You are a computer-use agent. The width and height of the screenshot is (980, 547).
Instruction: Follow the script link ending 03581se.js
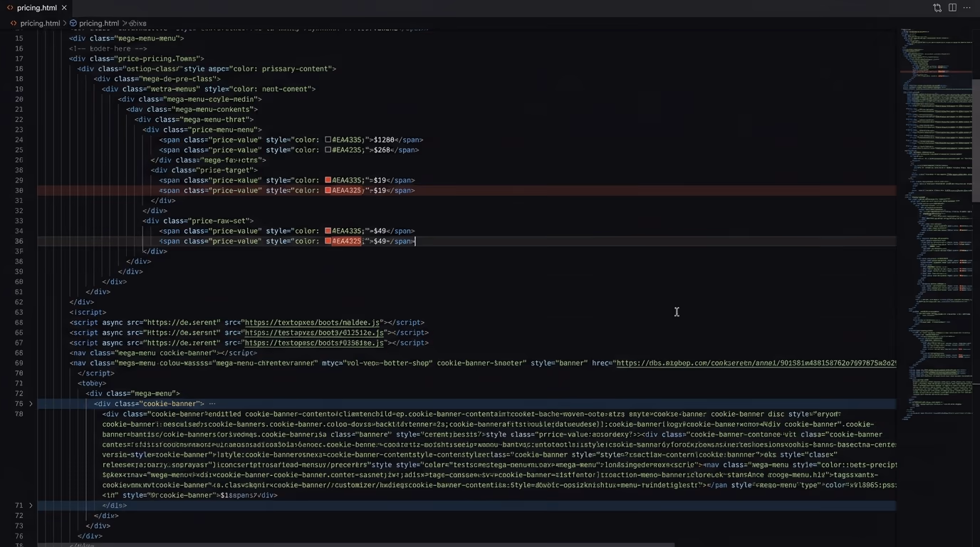315,343
